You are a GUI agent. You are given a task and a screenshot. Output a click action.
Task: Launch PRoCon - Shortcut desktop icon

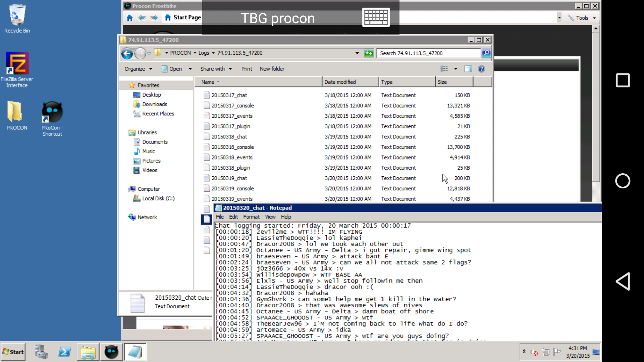[52, 119]
